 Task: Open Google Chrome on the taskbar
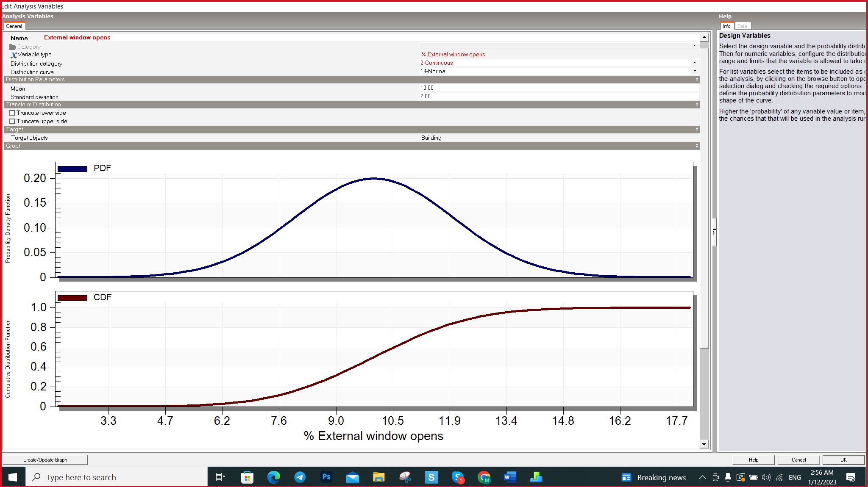click(x=484, y=477)
